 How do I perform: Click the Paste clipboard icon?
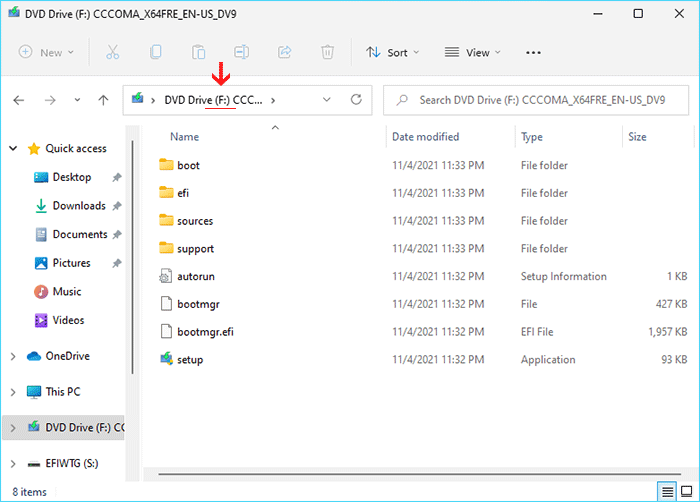coord(198,52)
